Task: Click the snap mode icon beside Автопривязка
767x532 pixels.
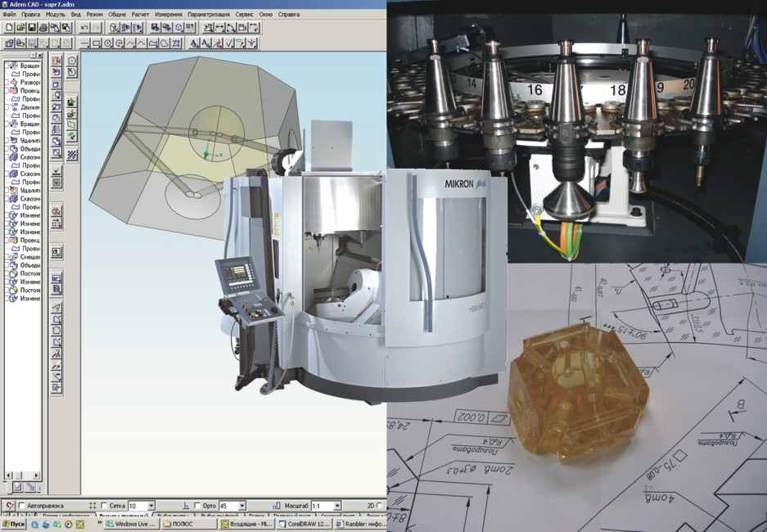Action: tap(9, 506)
